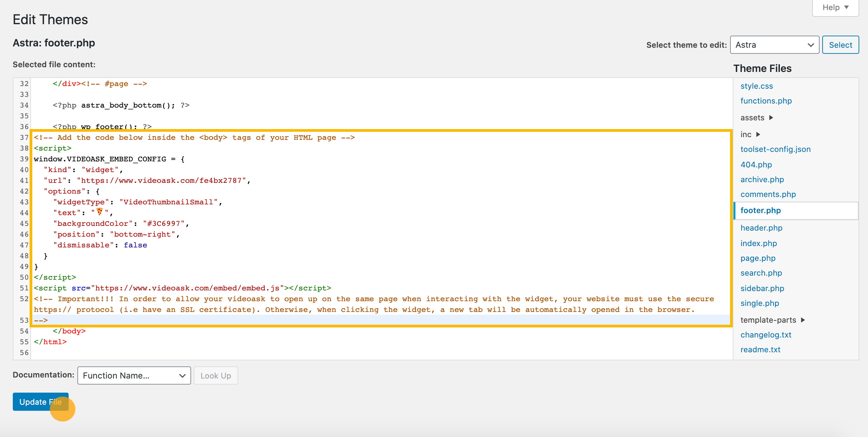This screenshot has width=868, height=437.
Task: Open the Function Name documentation dropdown
Action: pyautogui.click(x=134, y=375)
